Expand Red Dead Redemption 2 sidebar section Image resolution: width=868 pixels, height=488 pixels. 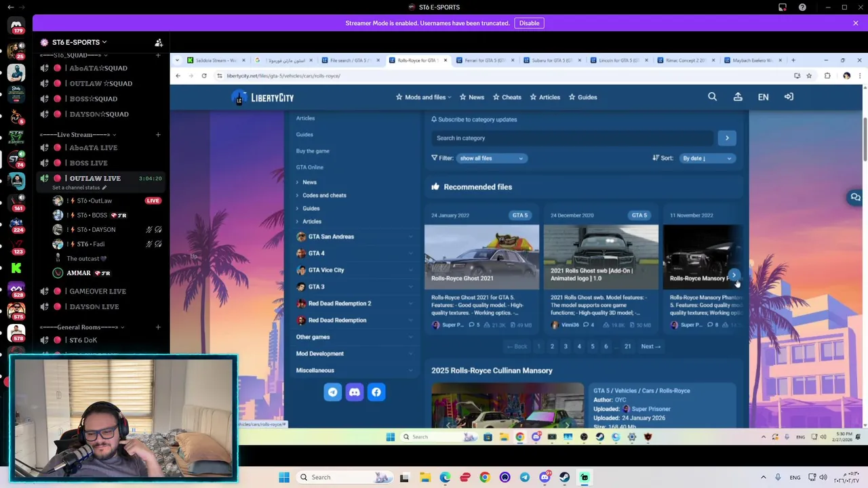(x=355, y=304)
